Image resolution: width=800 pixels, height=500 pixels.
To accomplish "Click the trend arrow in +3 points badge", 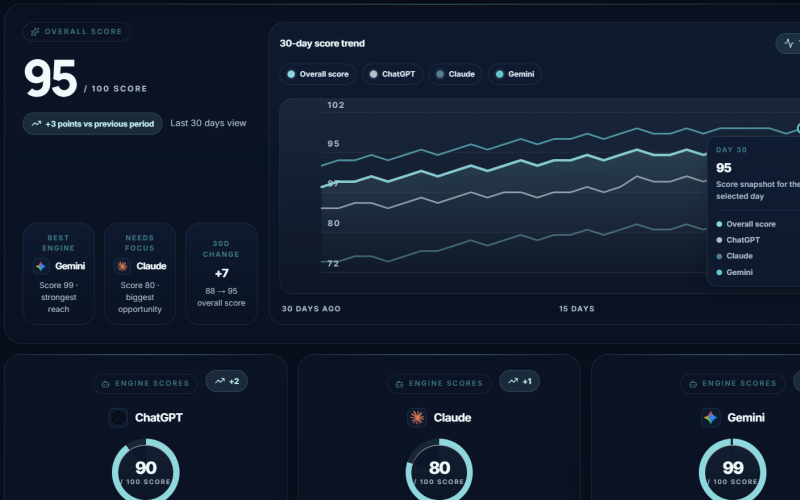I will tap(36, 123).
